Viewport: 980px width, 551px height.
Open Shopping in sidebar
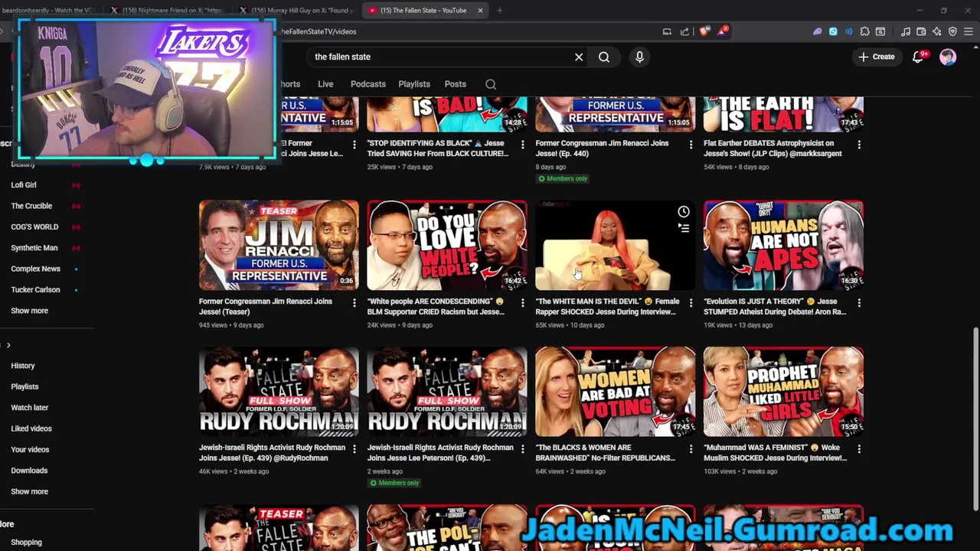pos(26,542)
